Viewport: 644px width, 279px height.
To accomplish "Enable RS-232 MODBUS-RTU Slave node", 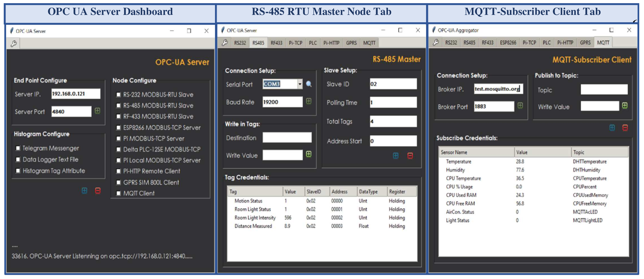I will pos(118,95).
